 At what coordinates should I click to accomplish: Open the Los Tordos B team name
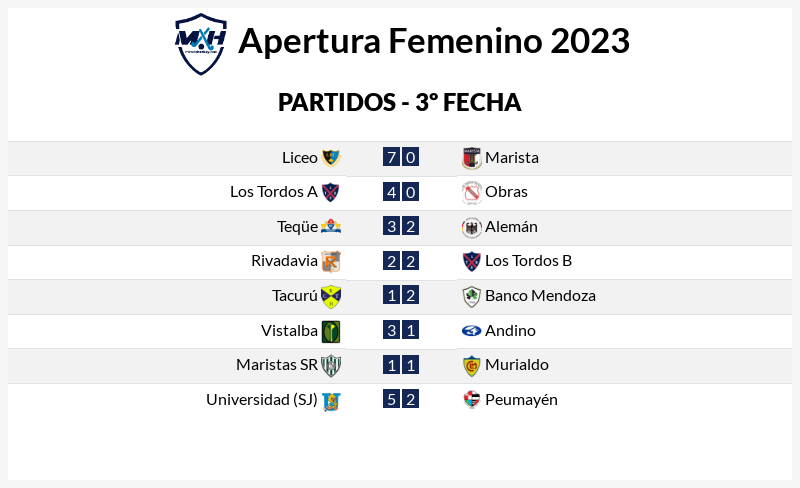[x=528, y=261]
